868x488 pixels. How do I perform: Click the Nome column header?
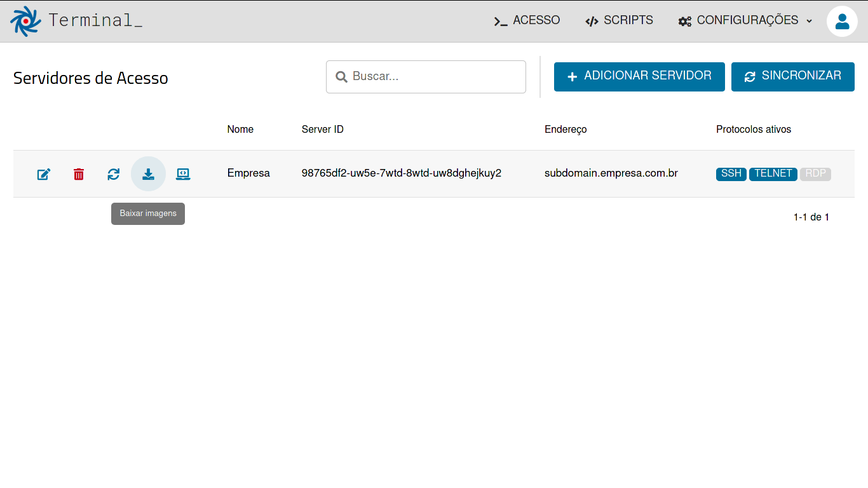(x=240, y=130)
